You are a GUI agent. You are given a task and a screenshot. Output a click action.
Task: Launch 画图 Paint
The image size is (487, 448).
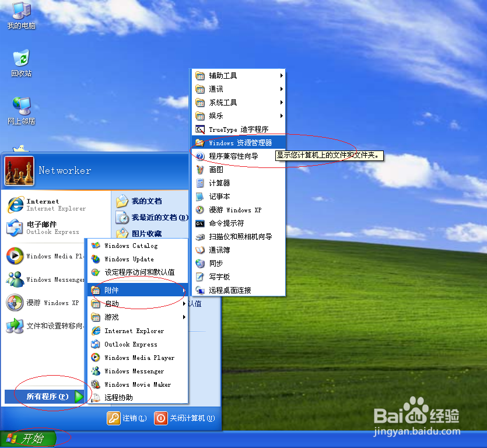tap(239, 169)
